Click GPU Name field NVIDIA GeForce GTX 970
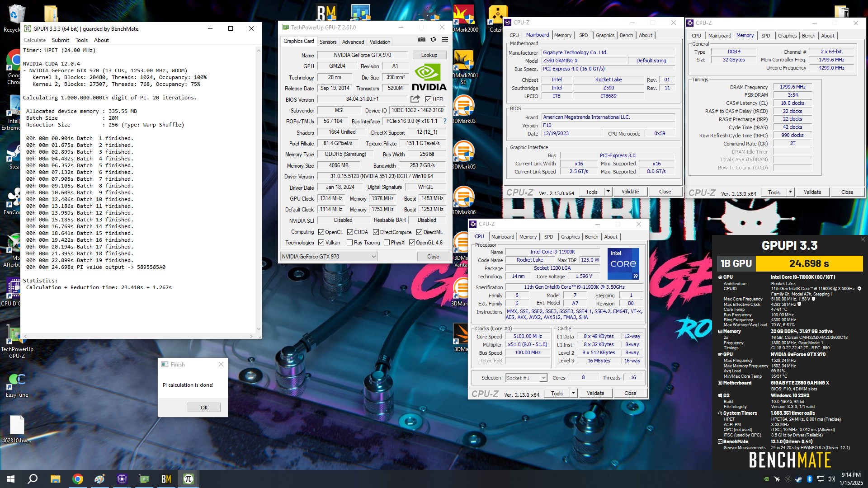 tap(363, 55)
